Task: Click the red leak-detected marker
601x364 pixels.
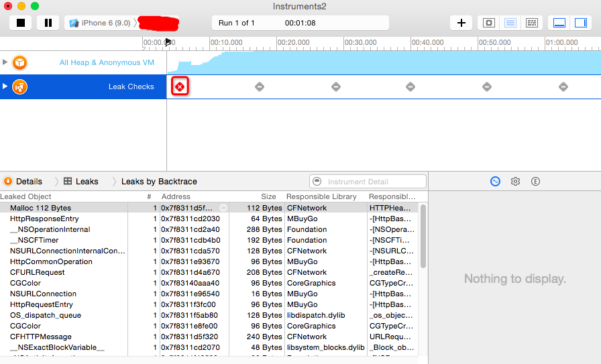Action: pos(180,87)
